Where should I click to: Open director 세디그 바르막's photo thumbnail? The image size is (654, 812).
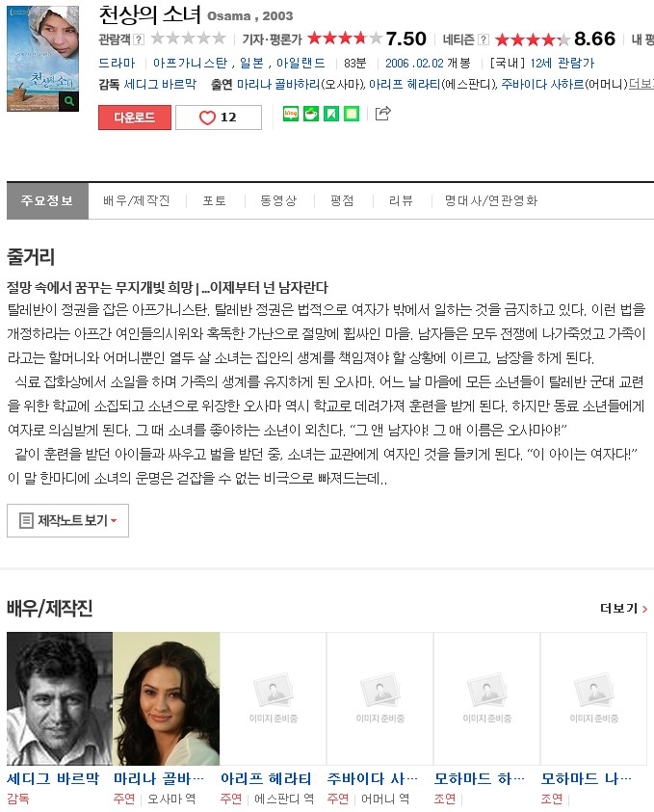(x=60, y=698)
